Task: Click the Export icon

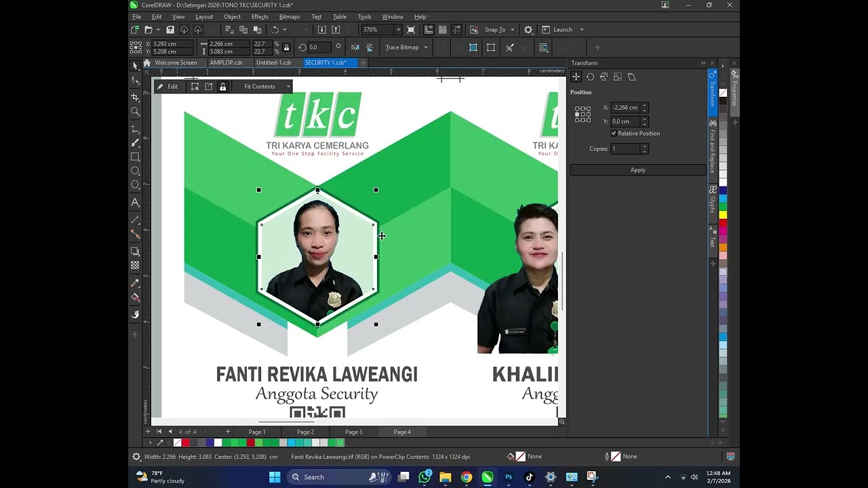Action: click(x=335, y=30)
